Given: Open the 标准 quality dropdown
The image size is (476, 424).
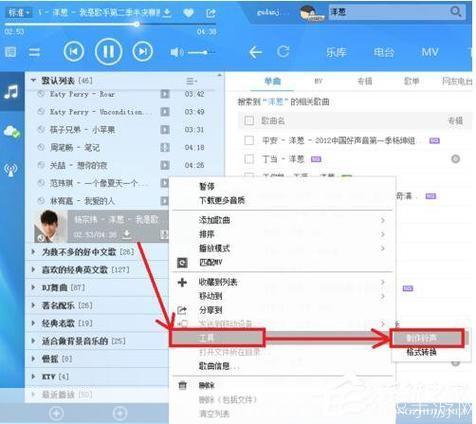Looking at the screenshot, I should click(x=19, y=13).
